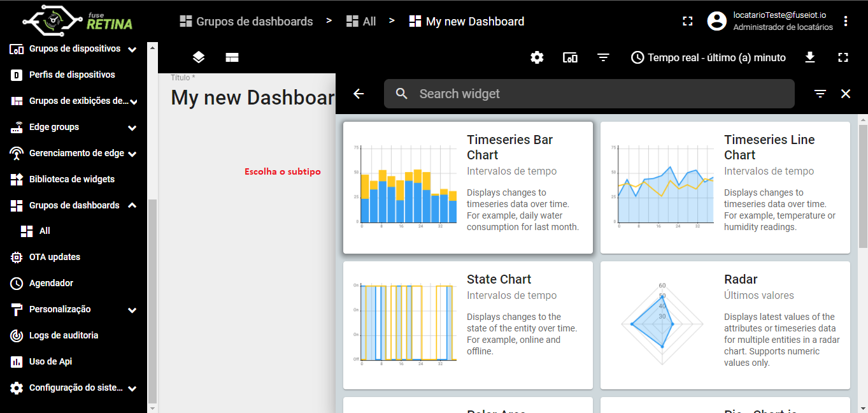Open entity aliases devices icon
The image size is (868, 413).
coord(570,57)
